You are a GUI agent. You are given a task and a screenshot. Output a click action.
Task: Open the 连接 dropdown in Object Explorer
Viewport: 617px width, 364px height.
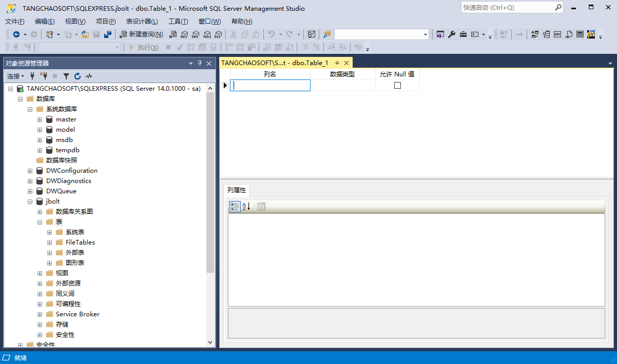(x=15, y=76)
